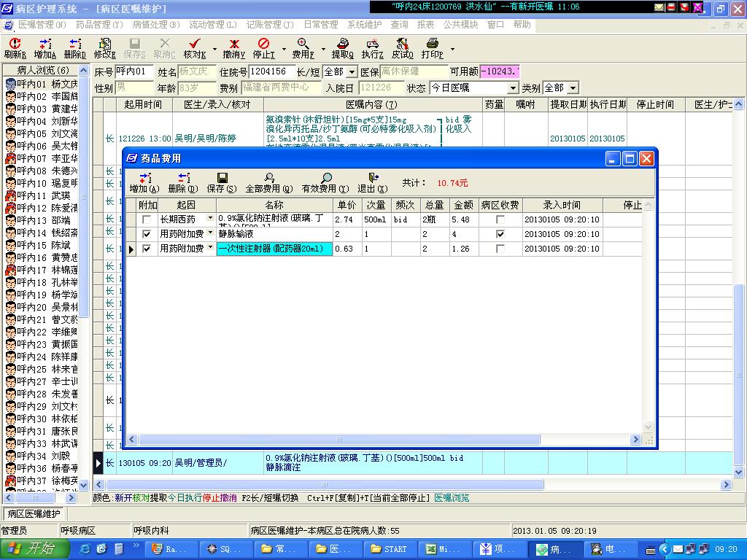Toggle 附加 checkbox for 静脉输液 row
This screenshot has width=747, height=560.
(146, 234)
